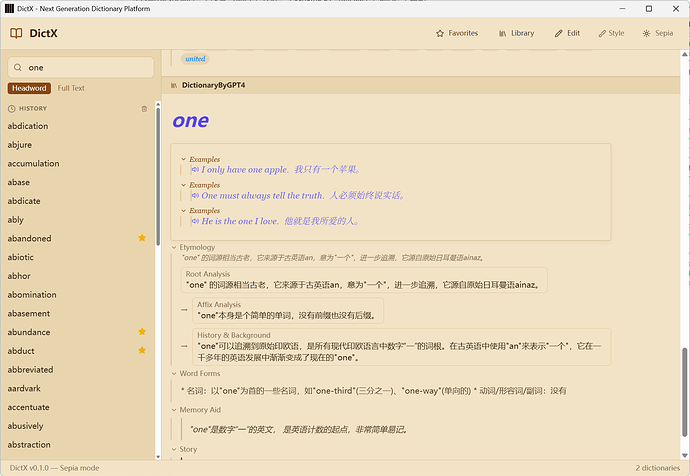Maximize the DictX window

pyautogui.click(x=649, y=8)
